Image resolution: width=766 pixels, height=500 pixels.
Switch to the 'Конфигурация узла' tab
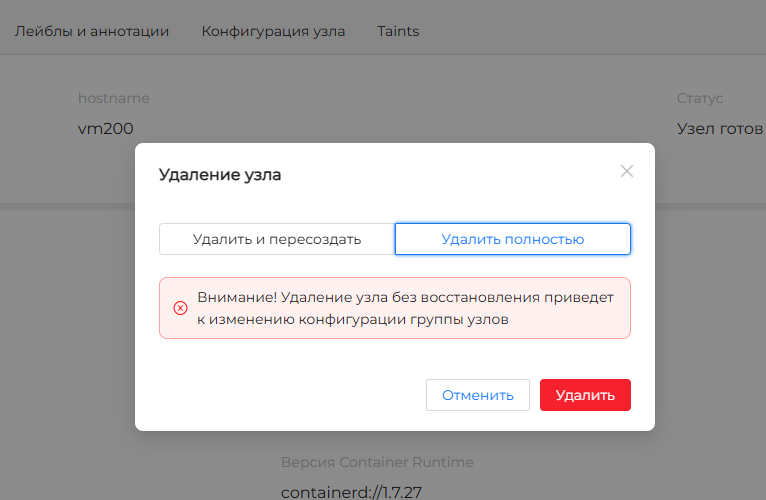(273, 31)
